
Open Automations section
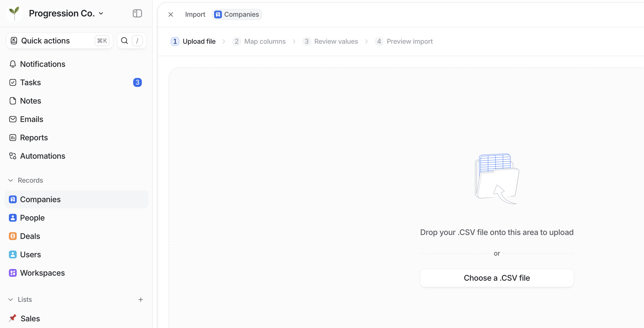(42, 156)
